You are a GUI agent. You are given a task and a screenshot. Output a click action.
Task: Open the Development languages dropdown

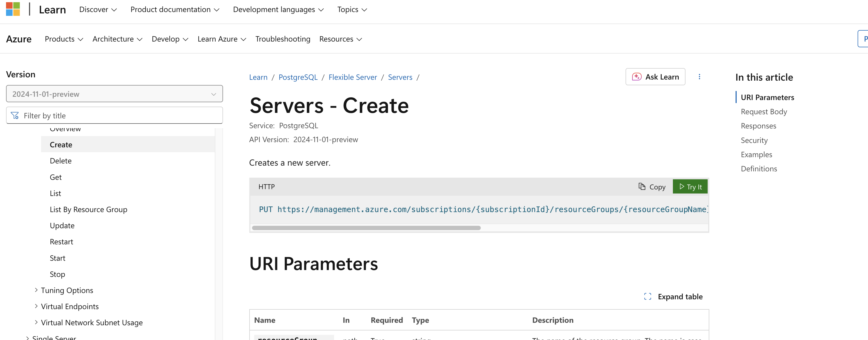[278, 9]
